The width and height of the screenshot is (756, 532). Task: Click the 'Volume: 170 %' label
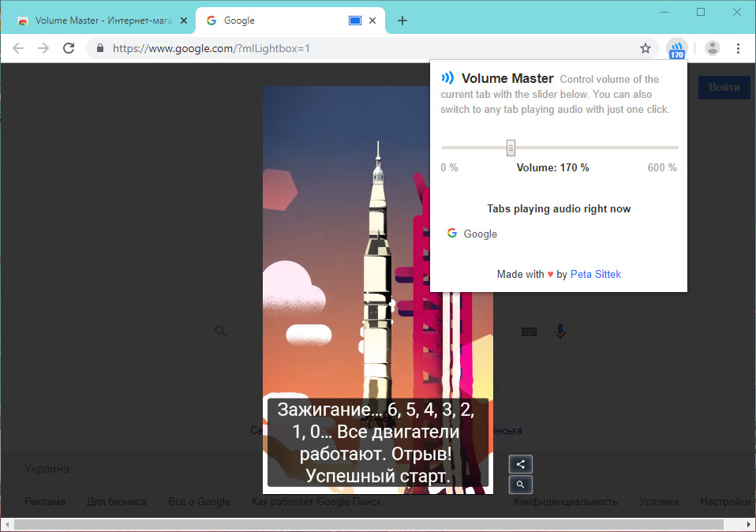(x=552, y=168)
